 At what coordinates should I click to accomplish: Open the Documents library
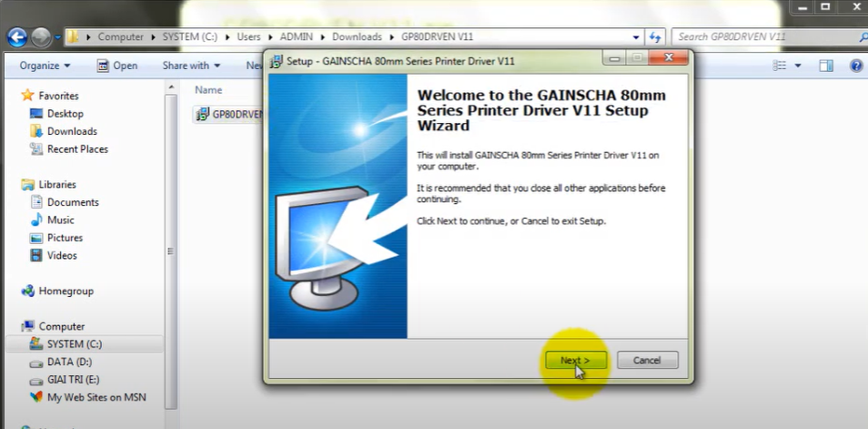coord(73,202)
